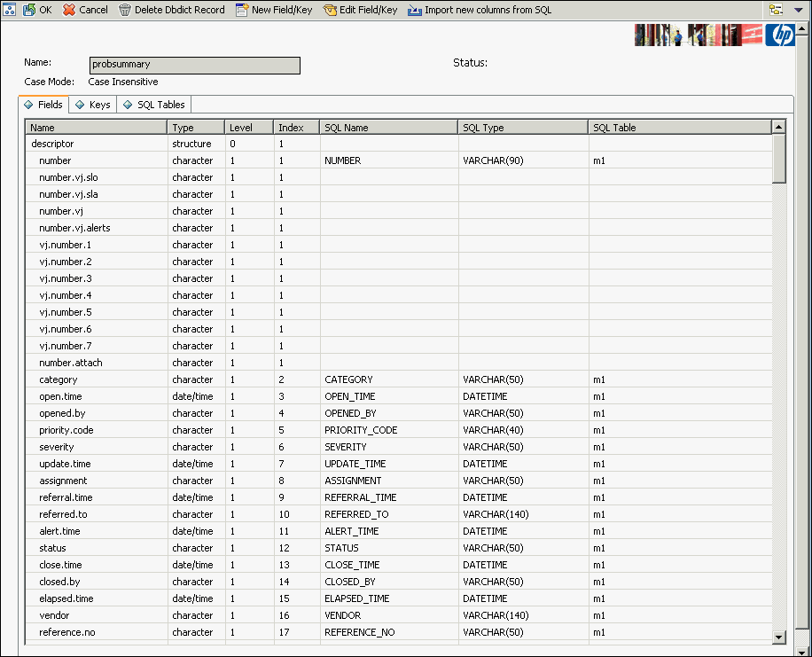Screen dimensions: 812x657
Task: Open the SQL Tables tab
Action: tap(152, 104)
